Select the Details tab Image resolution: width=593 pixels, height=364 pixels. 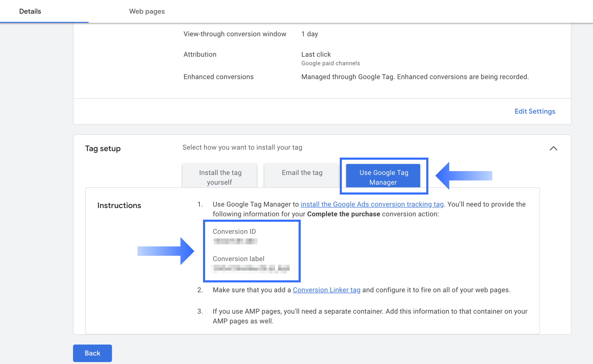click(30, 11)
